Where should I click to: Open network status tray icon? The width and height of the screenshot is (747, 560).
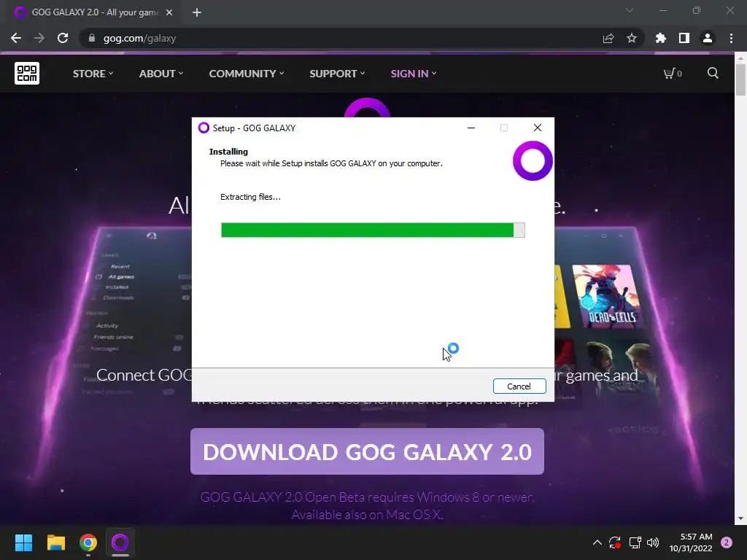point(635,542)
